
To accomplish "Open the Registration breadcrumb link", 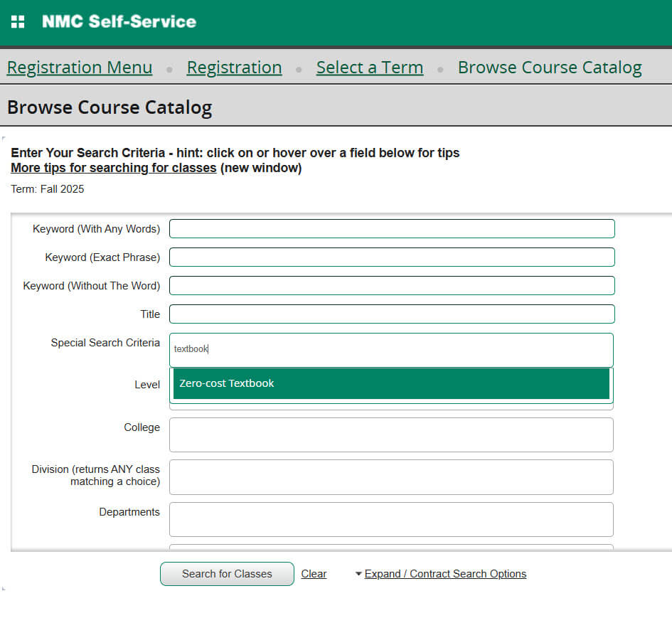I will pyautogui.click(x=234, y=67).
